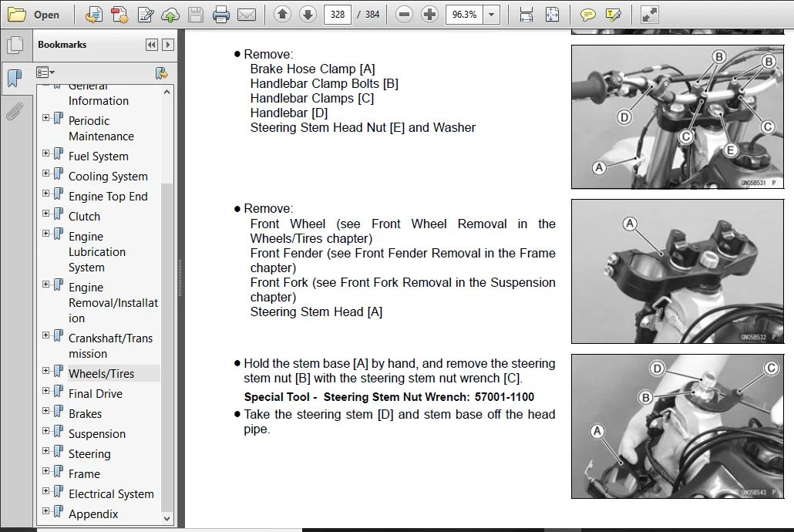
Task: Click the scrolling mode page icon
Action: 527,15
